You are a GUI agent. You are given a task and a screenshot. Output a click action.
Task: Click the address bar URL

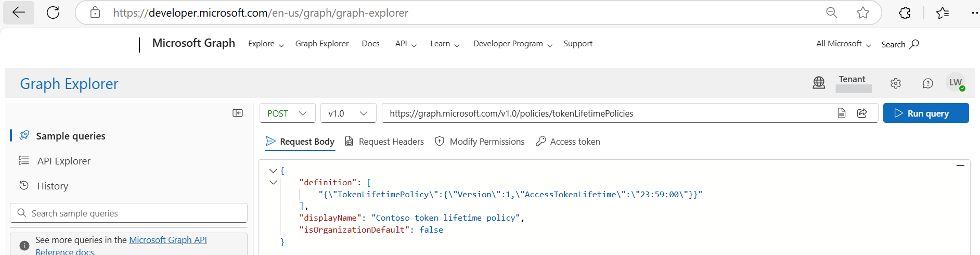[x=261, y=12]
